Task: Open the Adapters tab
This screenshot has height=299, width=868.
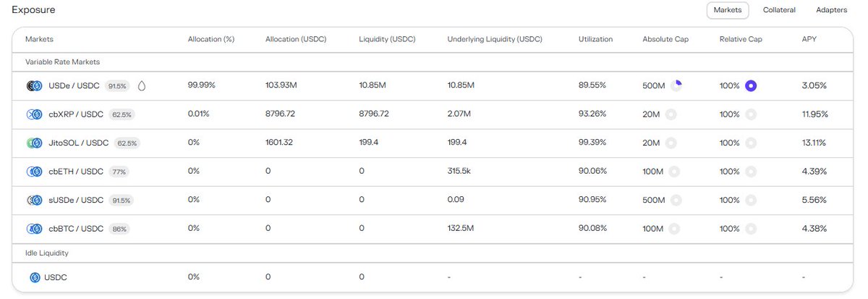Action: 831,10
